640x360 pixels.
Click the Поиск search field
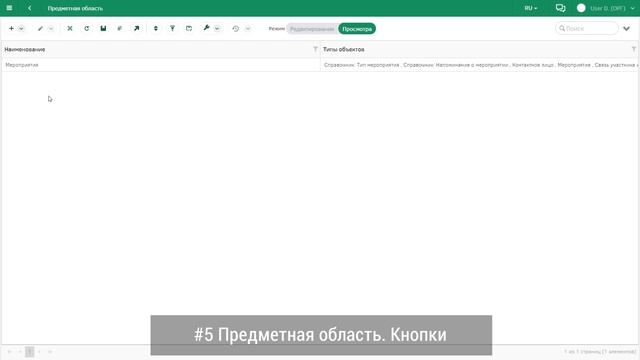587,29
